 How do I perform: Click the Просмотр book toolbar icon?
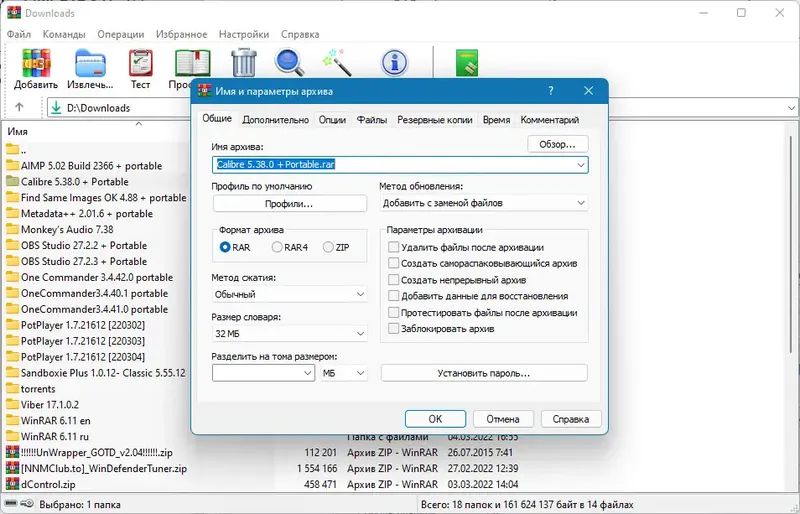pos(192,63)
